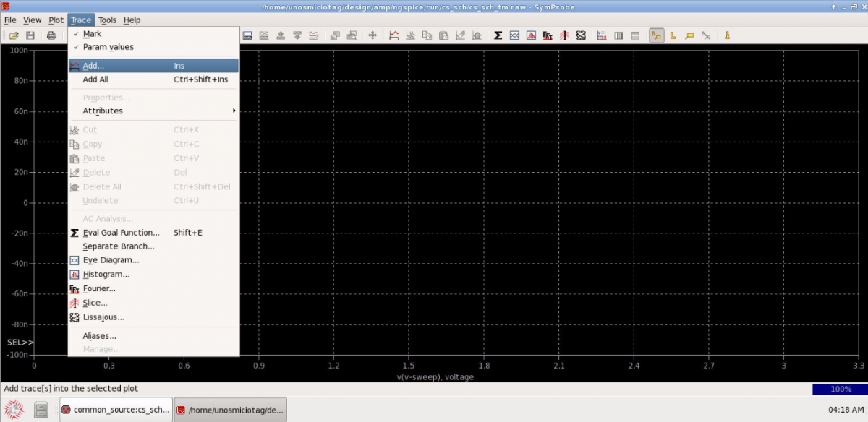868x422 pixels.
Task: Click the SEL>> plot selection label
Action: click(20, 342)
